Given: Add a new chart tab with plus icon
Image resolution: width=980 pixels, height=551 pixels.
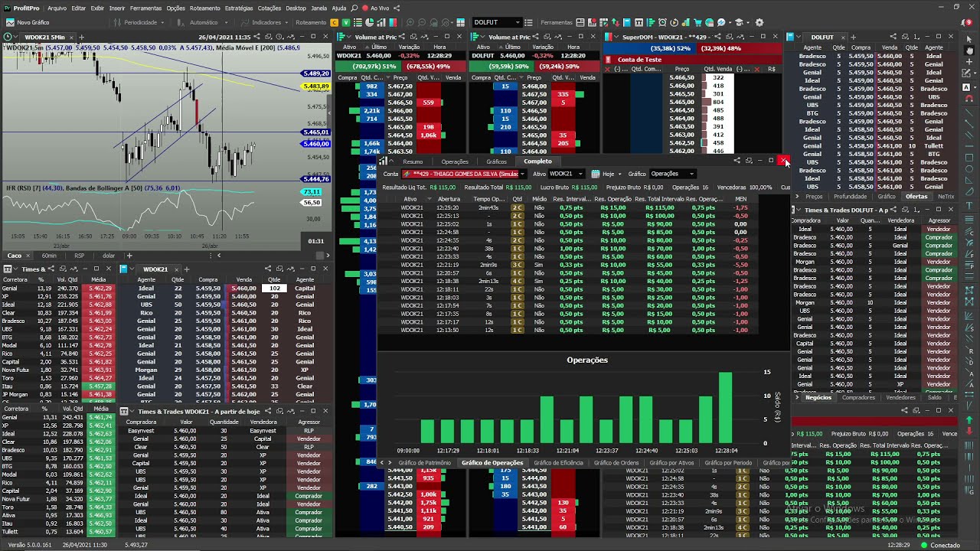Looking at the screenshot, I should 82,37.
